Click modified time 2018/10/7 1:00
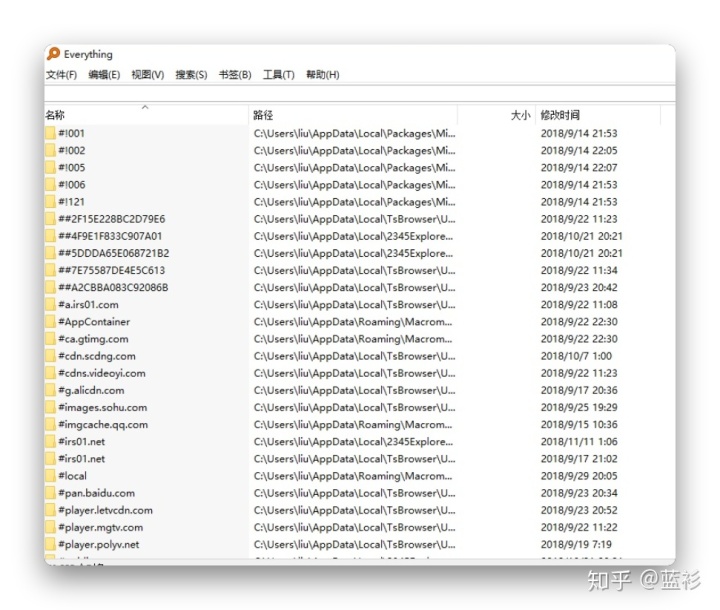 [576, 356]
